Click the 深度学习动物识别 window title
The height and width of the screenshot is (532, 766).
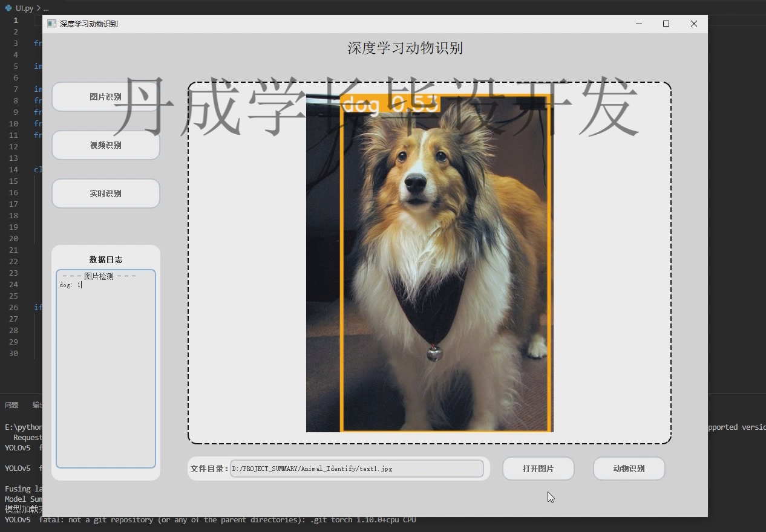85,24
